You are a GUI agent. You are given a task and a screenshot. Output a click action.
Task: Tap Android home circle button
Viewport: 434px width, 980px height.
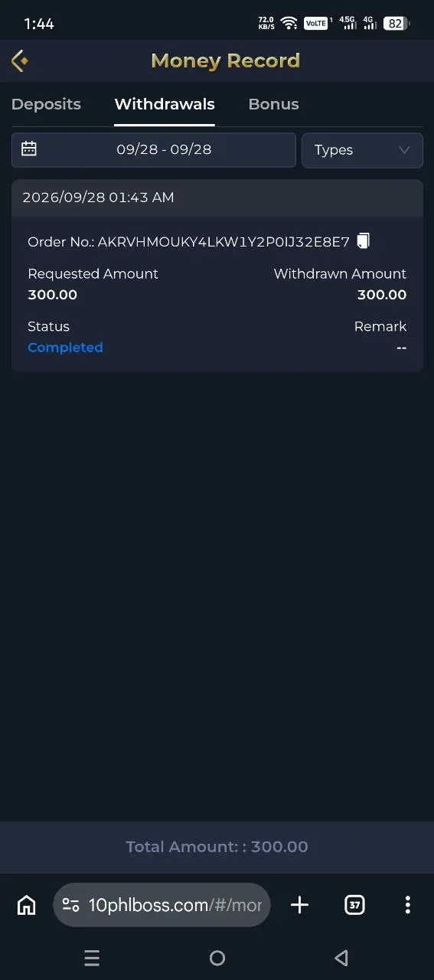coord(217,958)
